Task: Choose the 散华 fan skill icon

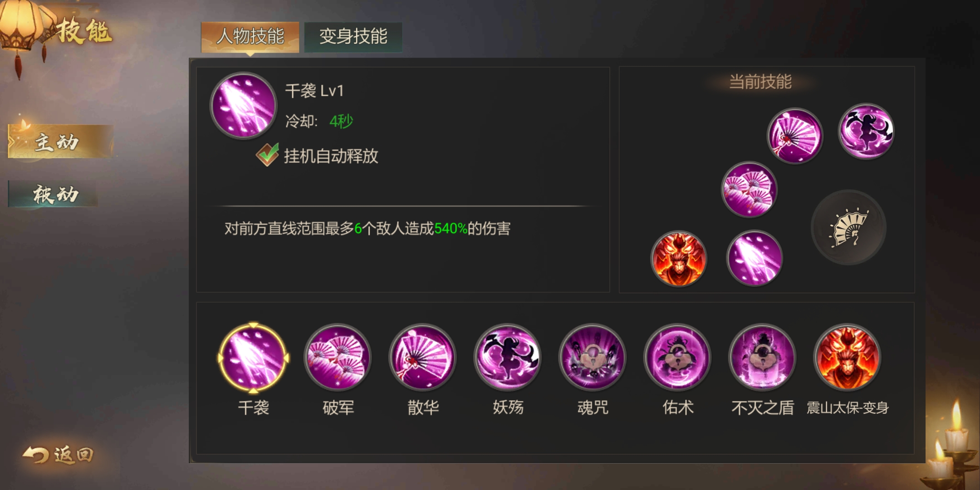Action: tap(422, 358)
